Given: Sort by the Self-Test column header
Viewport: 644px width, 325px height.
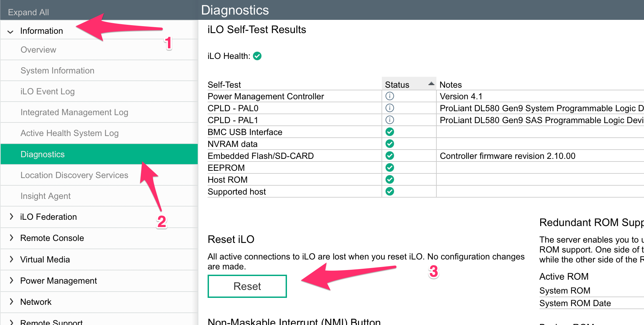Looking at the screenshot, I should pyautogui.click(x=224, y=85).
